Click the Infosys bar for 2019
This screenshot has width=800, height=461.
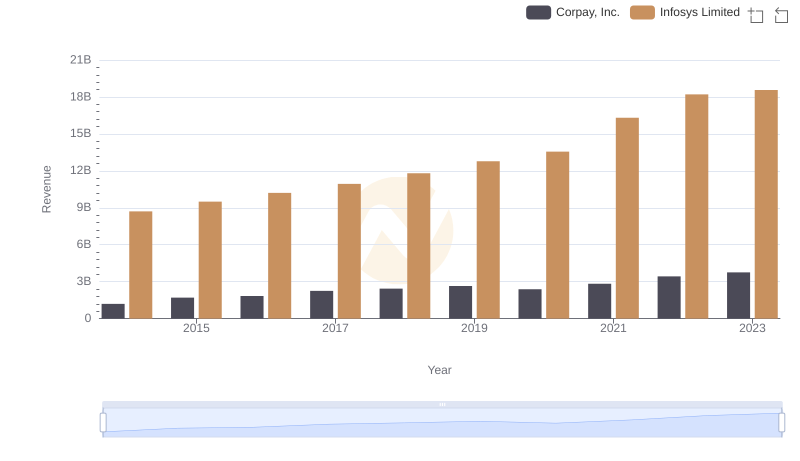[488, 240]
